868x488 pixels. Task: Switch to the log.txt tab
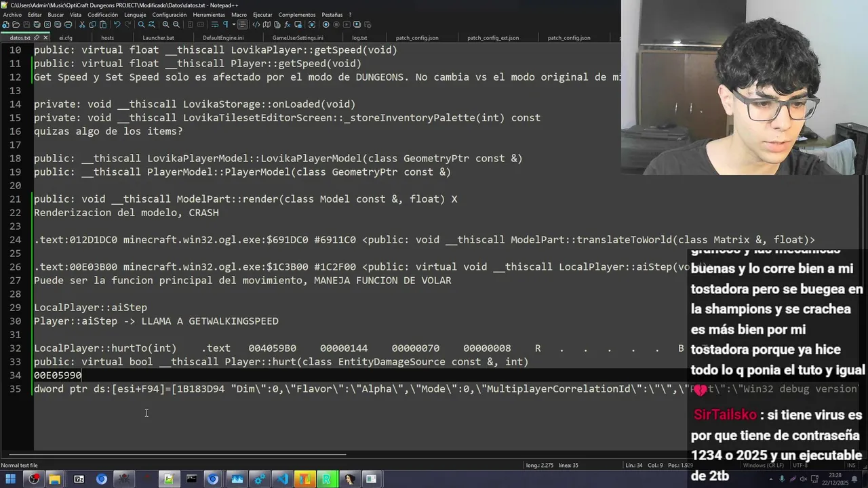click(x=359, y=38)
